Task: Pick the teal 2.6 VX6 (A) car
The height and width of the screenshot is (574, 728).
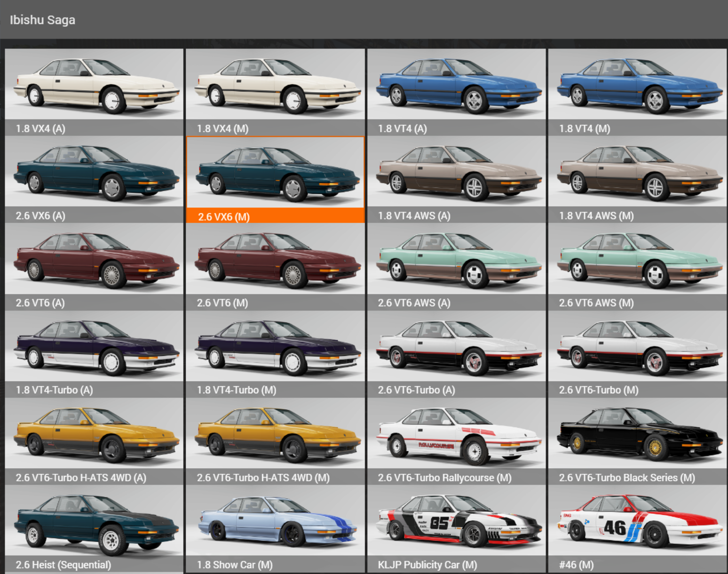Action: click(x=94, y=180)
